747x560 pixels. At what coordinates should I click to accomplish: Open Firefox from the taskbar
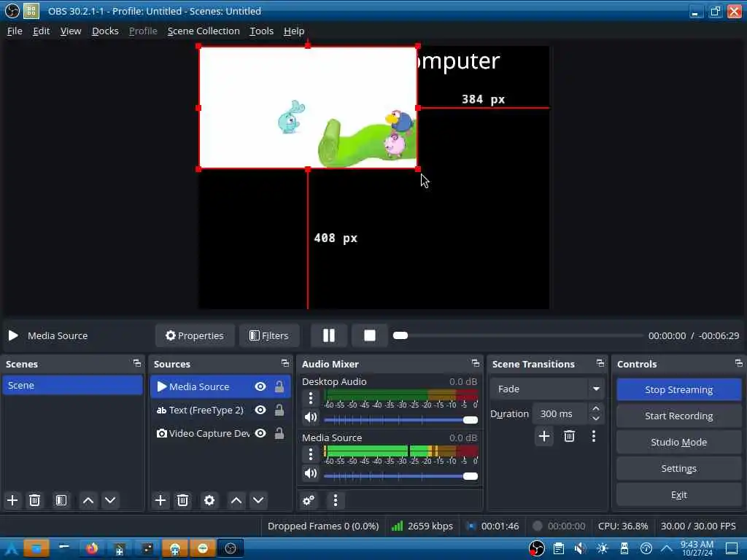92,548
